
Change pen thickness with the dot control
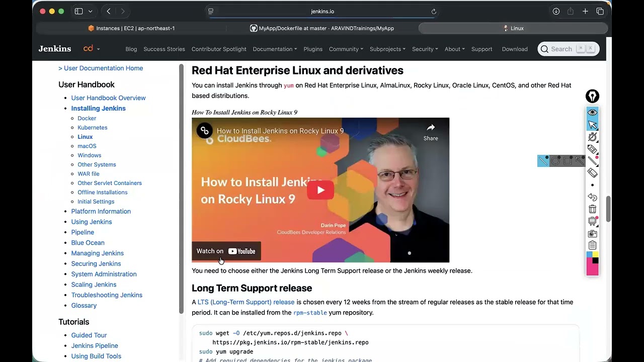(x=592, y=185)
